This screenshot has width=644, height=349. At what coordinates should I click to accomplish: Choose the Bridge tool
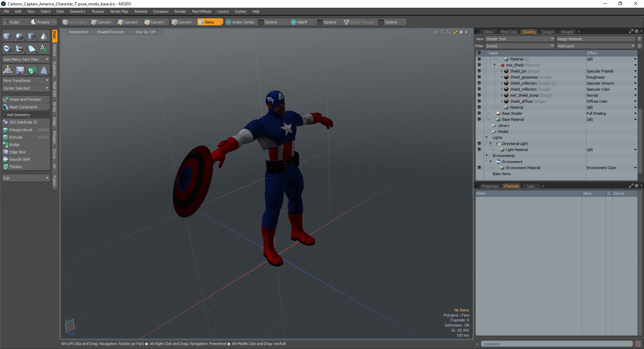coord(26,145)
